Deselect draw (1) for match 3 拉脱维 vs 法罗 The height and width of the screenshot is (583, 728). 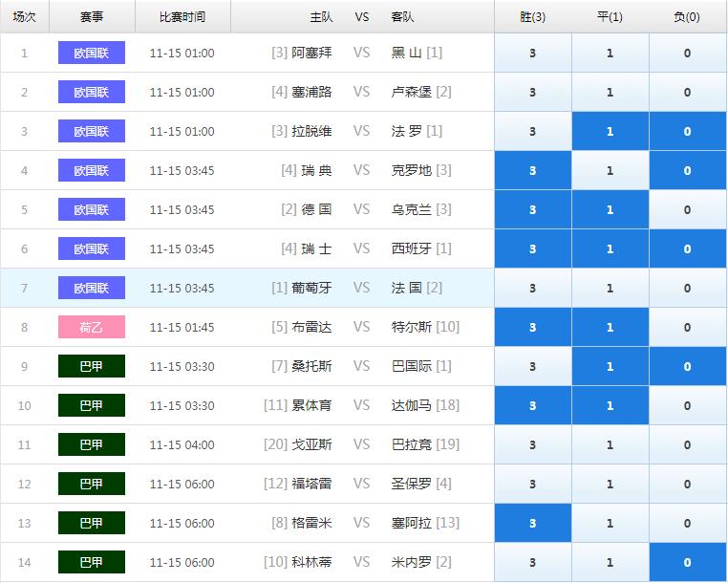tap(610, 131)
